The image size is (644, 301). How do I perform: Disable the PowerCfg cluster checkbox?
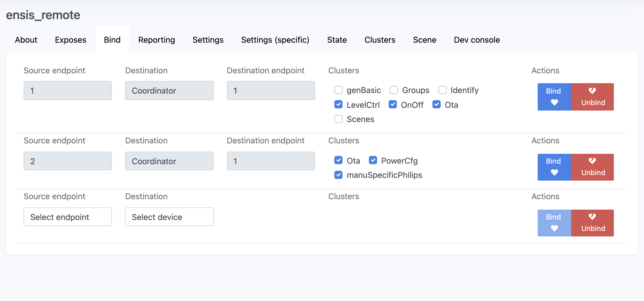373,160
